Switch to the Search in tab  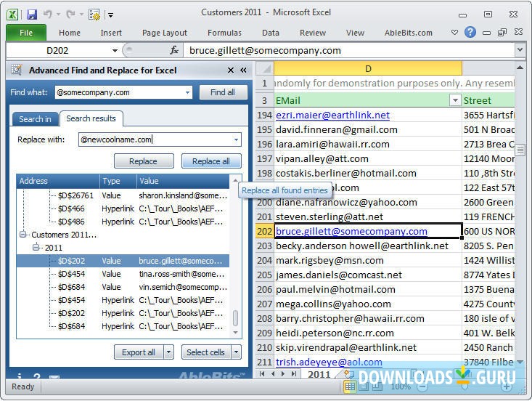(x=35, y=119)
